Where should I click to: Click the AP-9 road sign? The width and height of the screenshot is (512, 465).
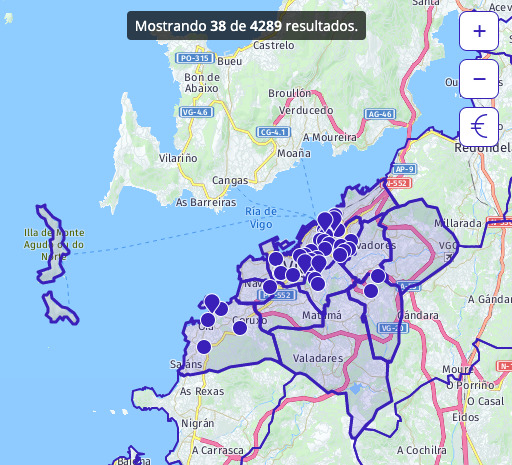pos(405,169)
